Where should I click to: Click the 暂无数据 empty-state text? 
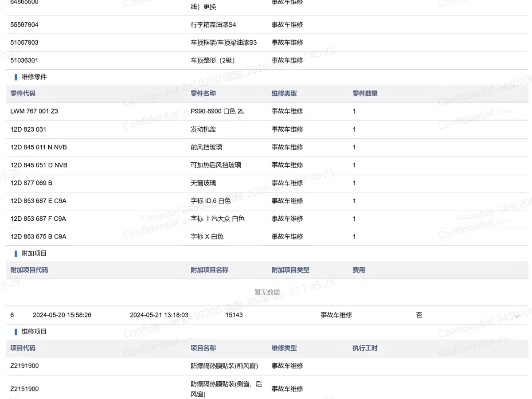pyautogui.click(x=267, y=293)
